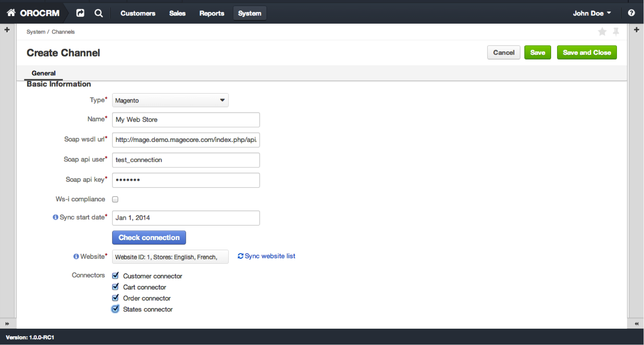
Task: Open the Website selection dropdown
Action: (170, 257)
